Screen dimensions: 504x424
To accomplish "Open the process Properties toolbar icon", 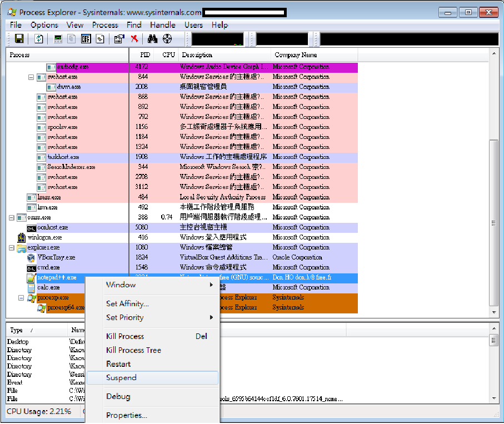I will (119, 39).
